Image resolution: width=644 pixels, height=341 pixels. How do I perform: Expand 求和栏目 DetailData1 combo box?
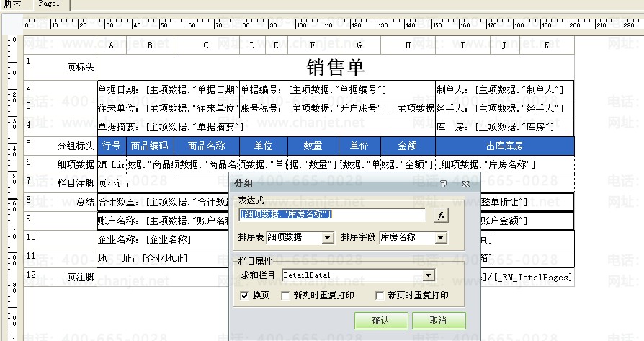click(x=429, y=275)
